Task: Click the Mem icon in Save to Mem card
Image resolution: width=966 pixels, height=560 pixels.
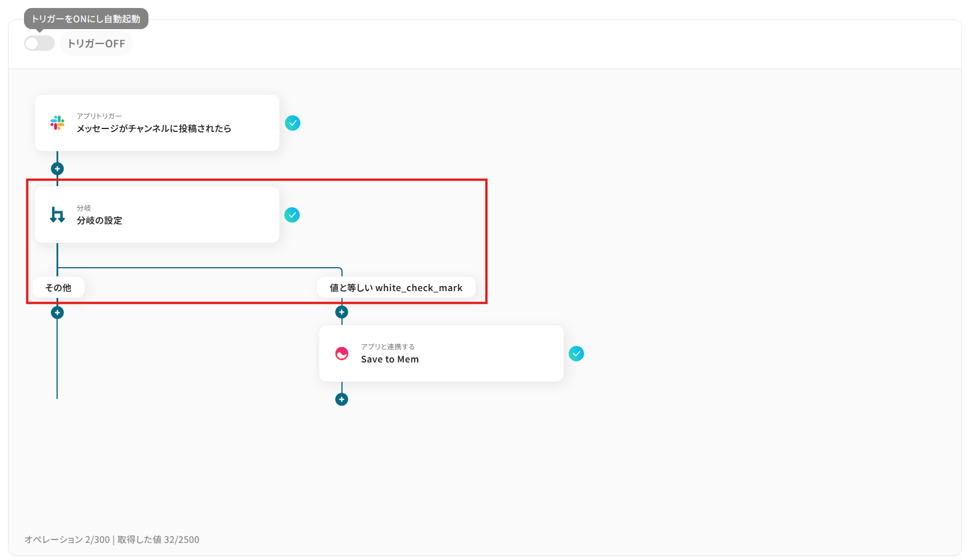Action: [342, 354]
